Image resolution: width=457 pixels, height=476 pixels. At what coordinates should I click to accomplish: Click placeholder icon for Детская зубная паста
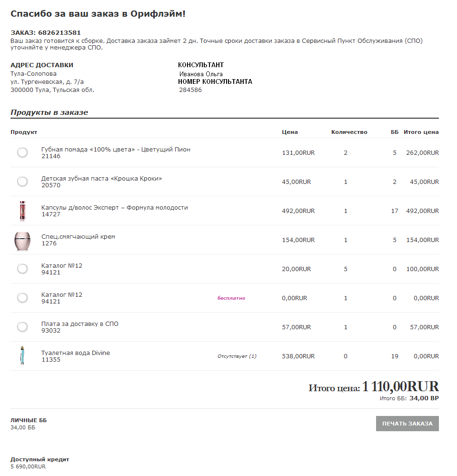click(x=22, y=182)
